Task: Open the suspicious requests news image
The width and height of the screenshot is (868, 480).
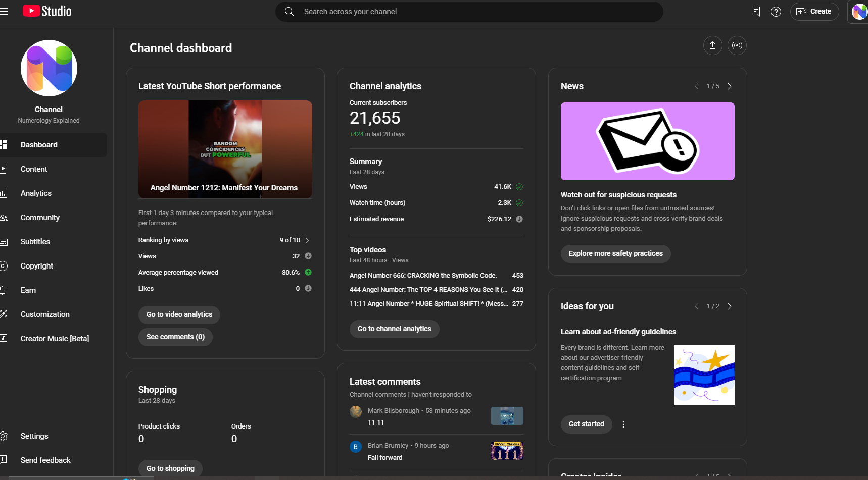Action: tap(648, 141)
